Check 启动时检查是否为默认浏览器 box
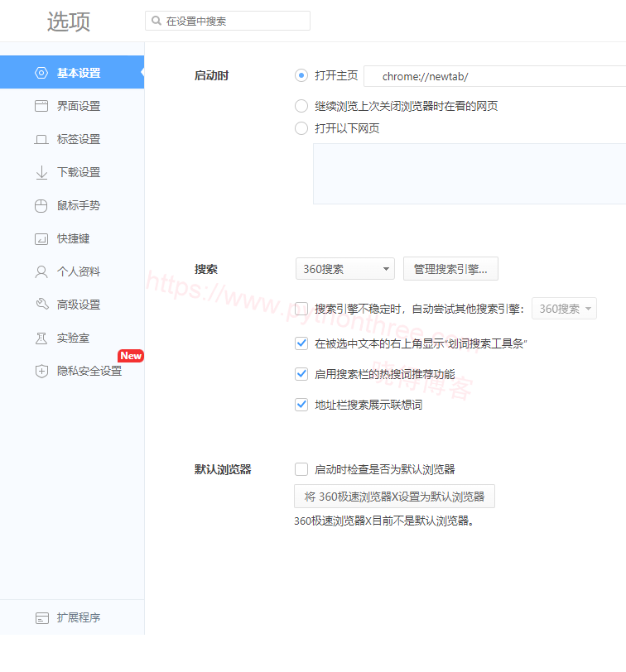This screenshot has height=672, width=626. click(x=301, y=469)
